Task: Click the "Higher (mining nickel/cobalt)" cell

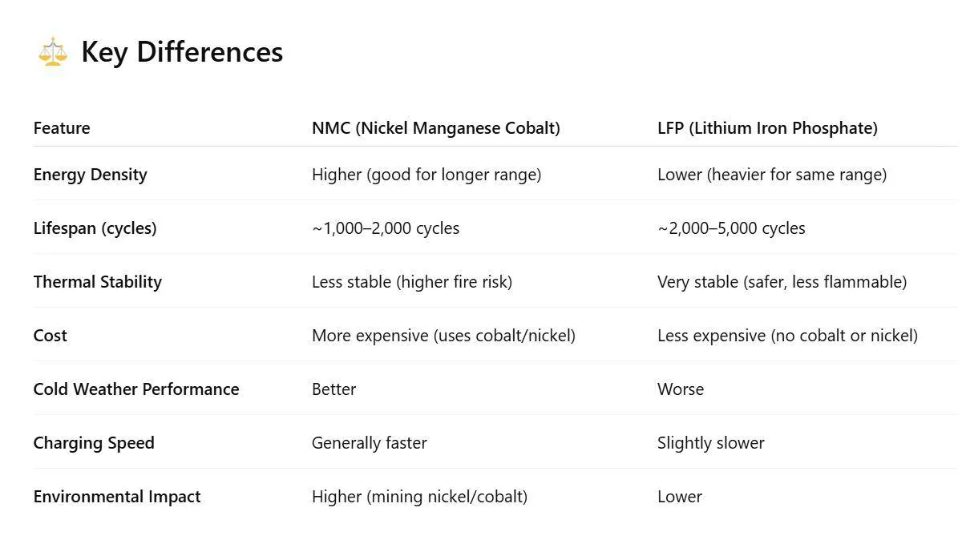Action: pos(419,497)
